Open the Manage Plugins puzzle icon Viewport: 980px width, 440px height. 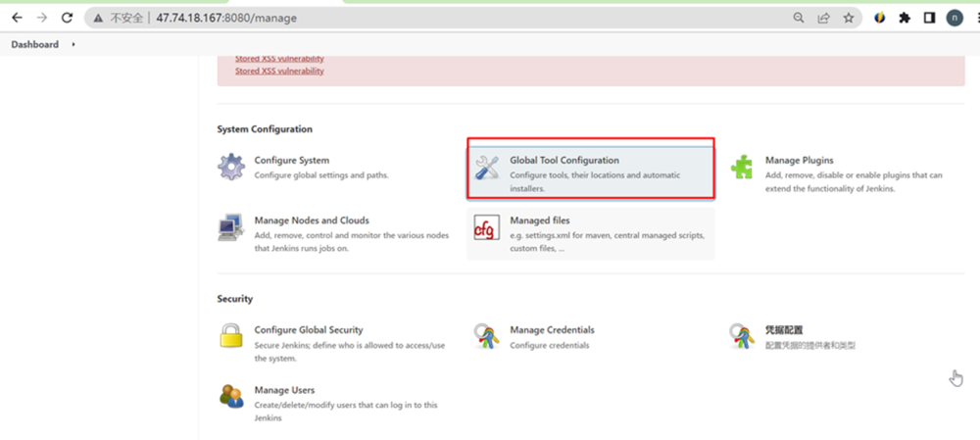742,168
